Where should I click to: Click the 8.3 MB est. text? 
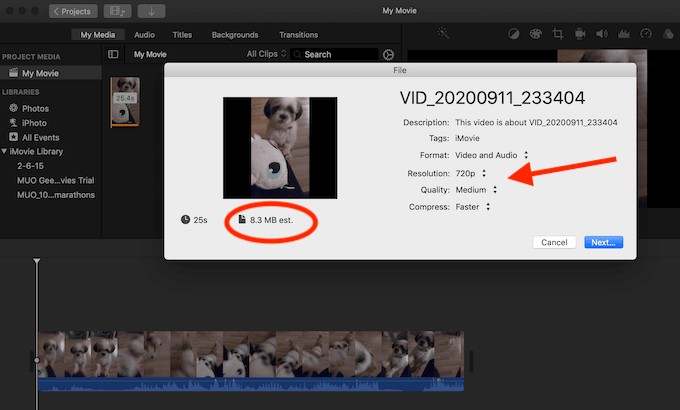(271, 220)
